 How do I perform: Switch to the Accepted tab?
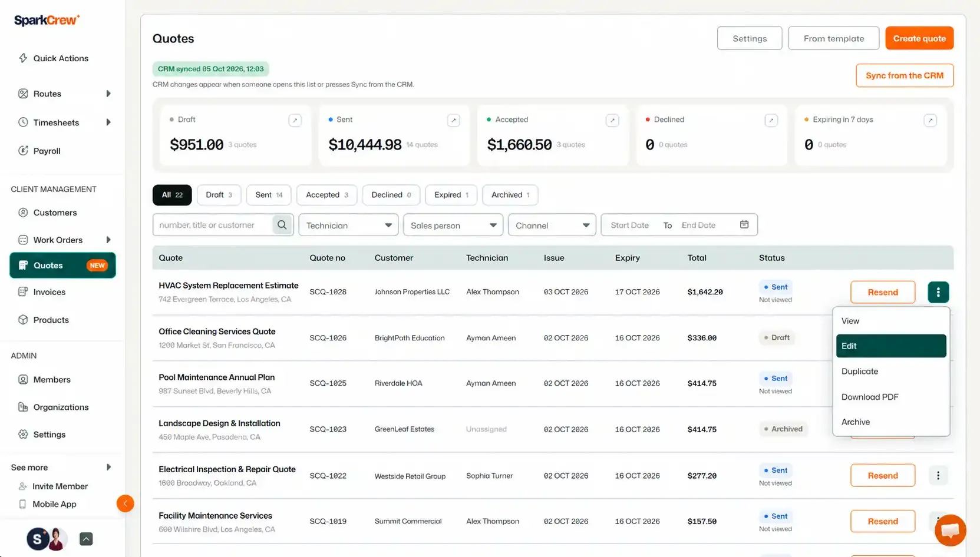(x=327, y=195)
